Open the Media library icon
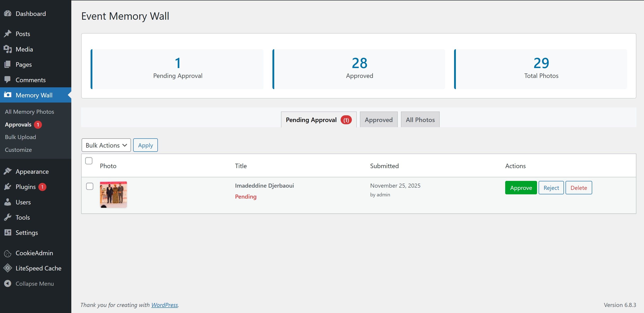This screenshot has height=313, width=644. pos(8,49)
